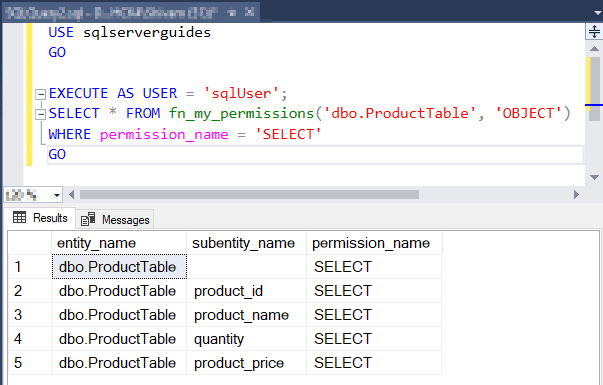603x385 pixels.
Task: Select row 1 header in results
Action: click(x=30, y=267)
